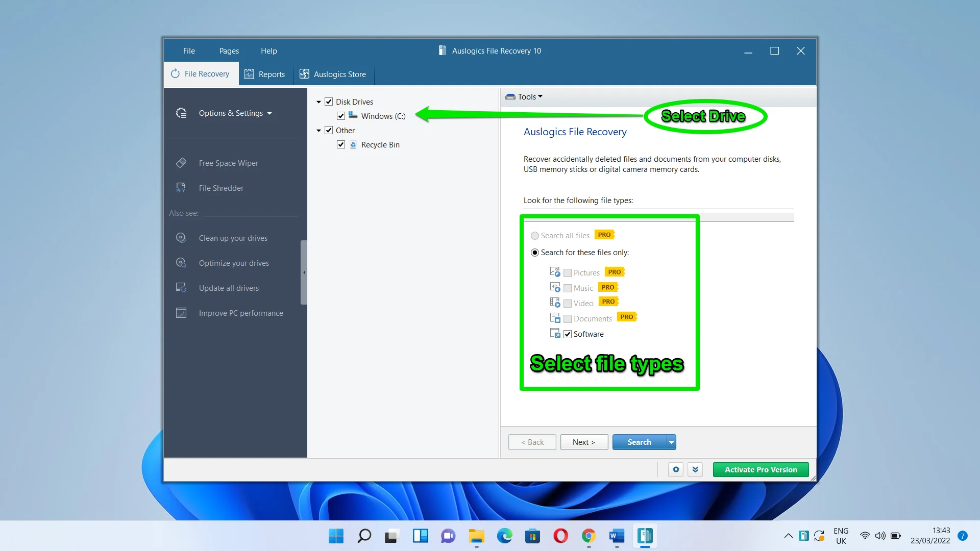
Task: Click the Search button
Action: click(639, 442)
